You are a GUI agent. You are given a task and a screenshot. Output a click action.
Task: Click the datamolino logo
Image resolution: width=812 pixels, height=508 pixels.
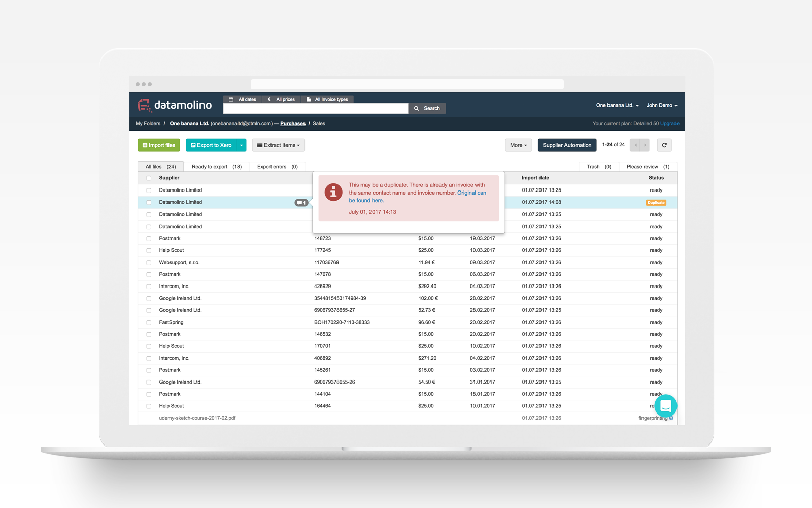[175, 105]
